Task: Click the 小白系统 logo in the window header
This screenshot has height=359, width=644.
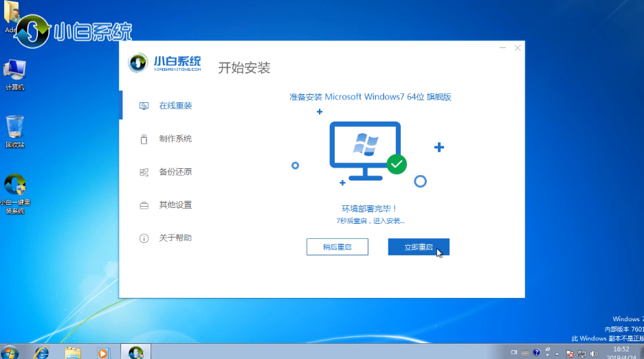Action: (x=165, y=63)
